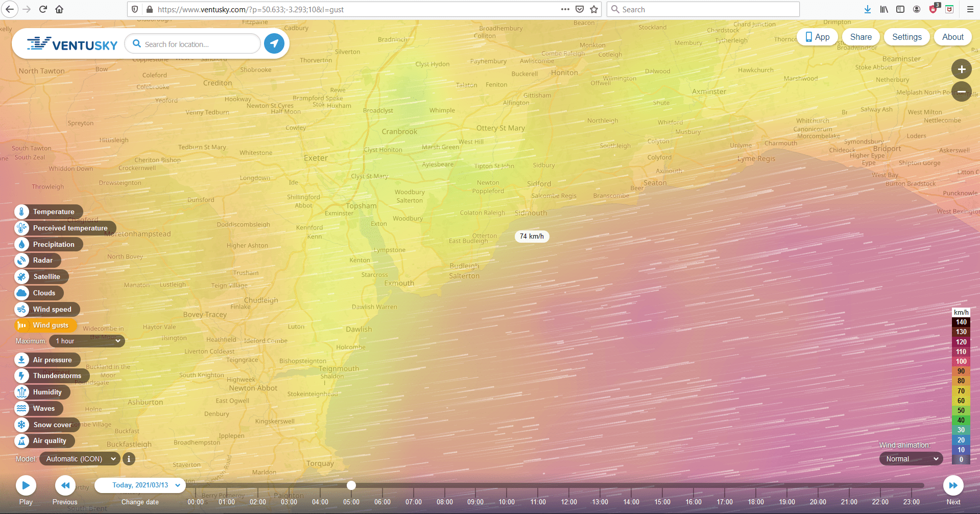Click the locate-me arrow icon
Viewport: 980px width, 514px height.
274,44
